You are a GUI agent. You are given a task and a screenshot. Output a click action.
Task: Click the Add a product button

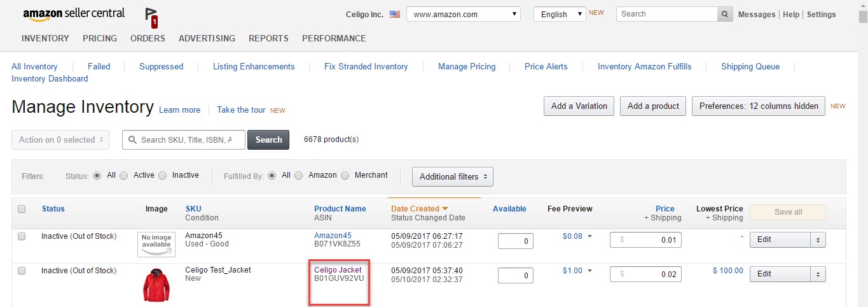[x=653, y=106]
